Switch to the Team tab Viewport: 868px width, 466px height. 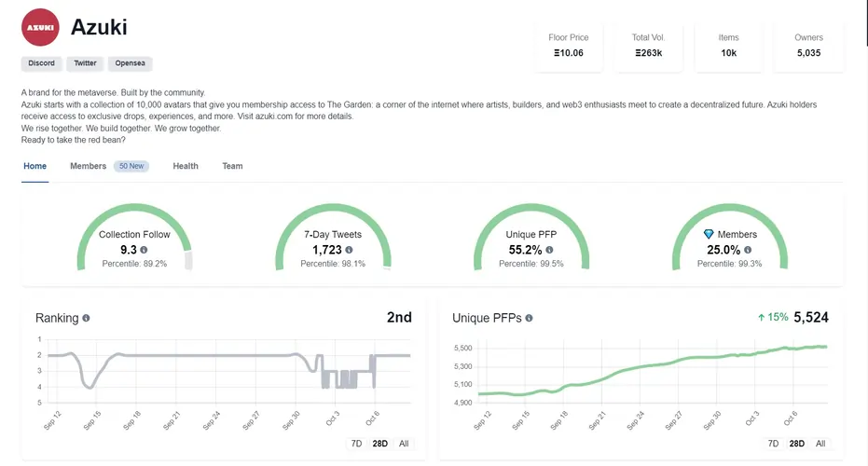tap(232, 166)
